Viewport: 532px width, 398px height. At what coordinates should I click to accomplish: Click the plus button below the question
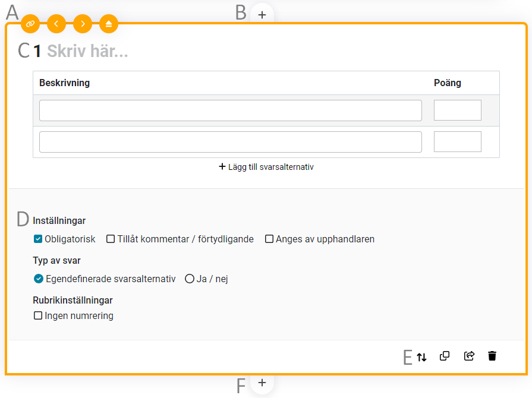[262, 383]
